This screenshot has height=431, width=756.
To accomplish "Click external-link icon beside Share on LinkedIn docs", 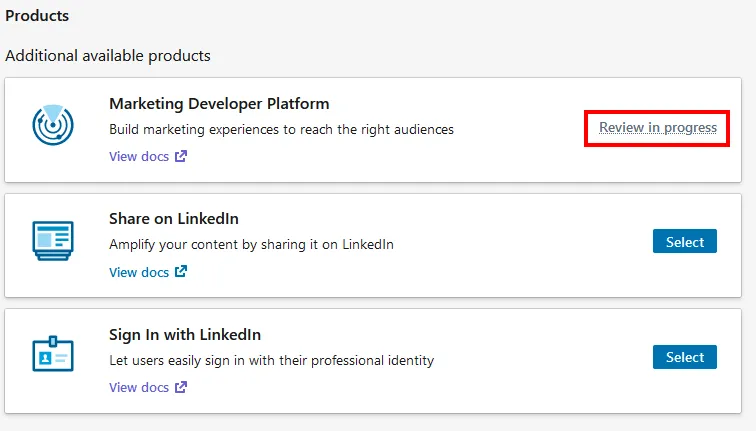I will [x=181, y=272].
